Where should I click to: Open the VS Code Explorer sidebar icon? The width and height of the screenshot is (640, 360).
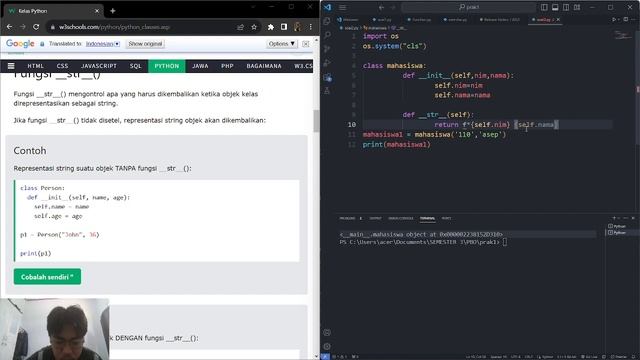[x=327, y=21]
